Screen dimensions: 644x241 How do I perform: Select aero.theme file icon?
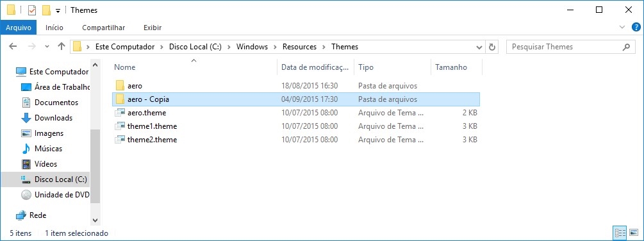pyautogui.click(x=120, y=113)
